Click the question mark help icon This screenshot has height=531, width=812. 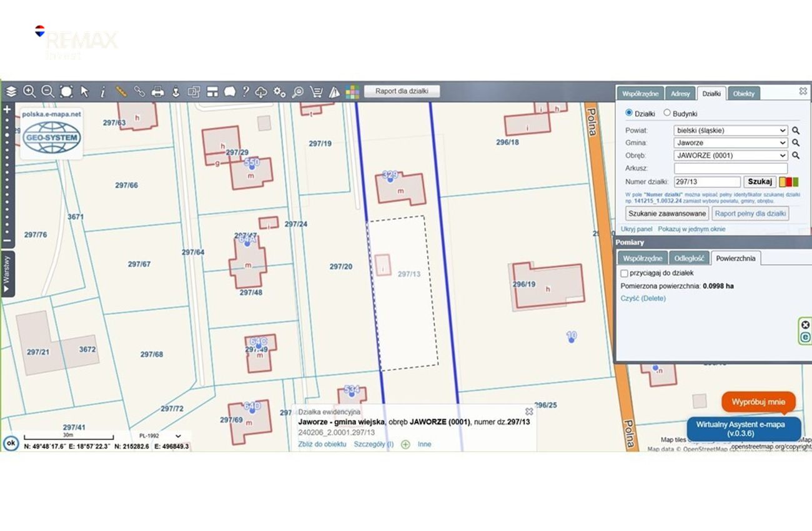(x=245, y=92)
